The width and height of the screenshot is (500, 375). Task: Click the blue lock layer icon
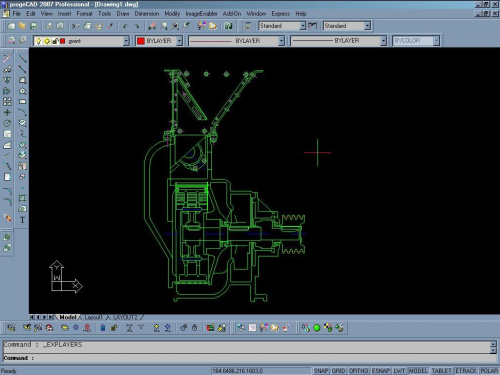pyautogui.click(x=103, y=328)
